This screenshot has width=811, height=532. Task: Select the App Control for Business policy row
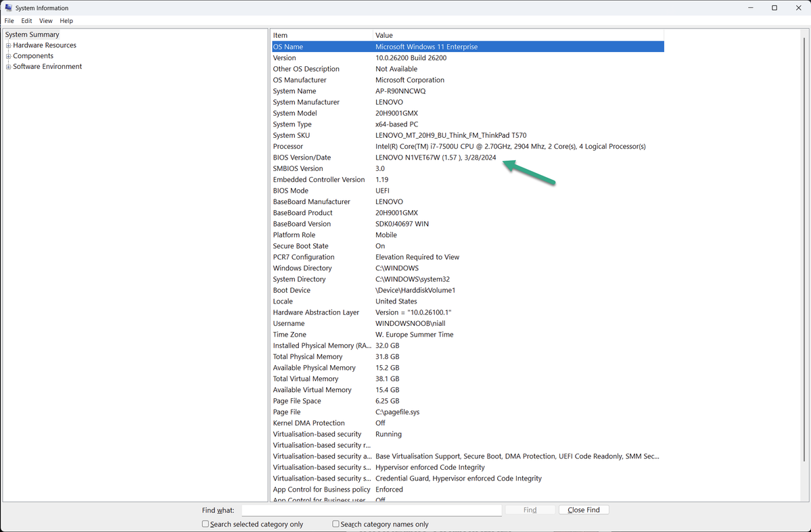click(x=467, y=489)
